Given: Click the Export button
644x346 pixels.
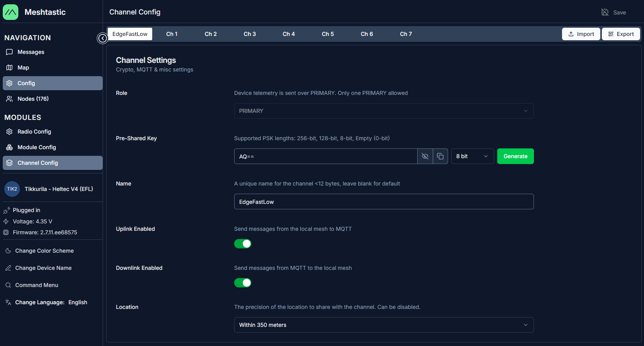Looking at the screenshot, I should [621, 34].
